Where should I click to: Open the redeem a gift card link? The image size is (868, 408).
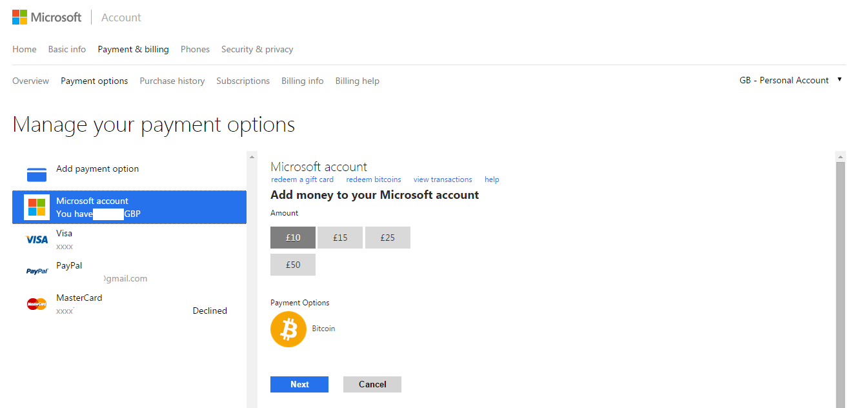click(303, 179)
